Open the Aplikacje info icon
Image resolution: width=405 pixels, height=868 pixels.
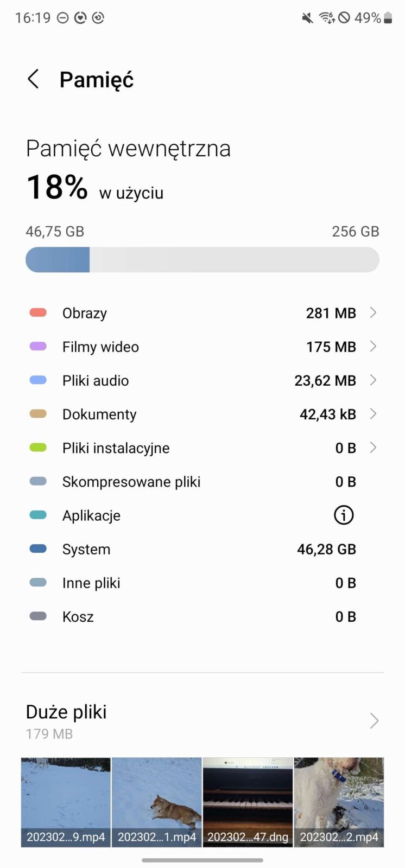point(344,515)
